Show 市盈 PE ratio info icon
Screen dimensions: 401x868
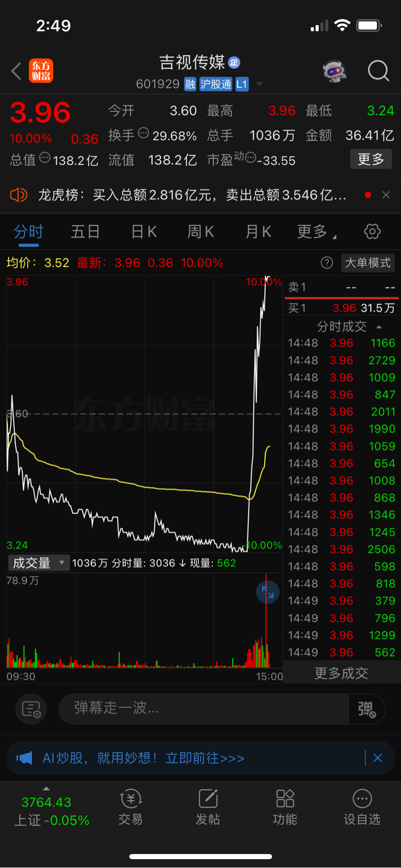pyautogui.click(x=250, y=158)
